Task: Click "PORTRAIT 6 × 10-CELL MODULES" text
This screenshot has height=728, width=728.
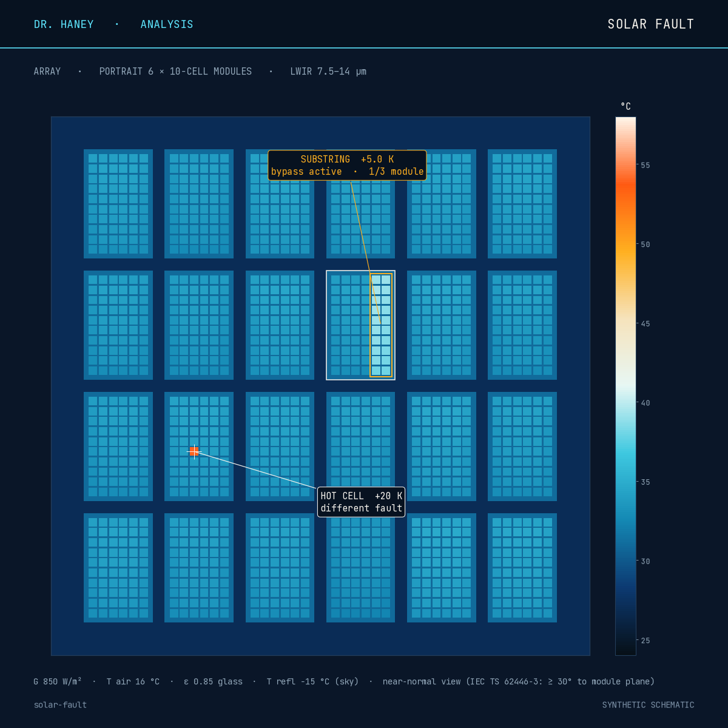Action: [175, 72]
